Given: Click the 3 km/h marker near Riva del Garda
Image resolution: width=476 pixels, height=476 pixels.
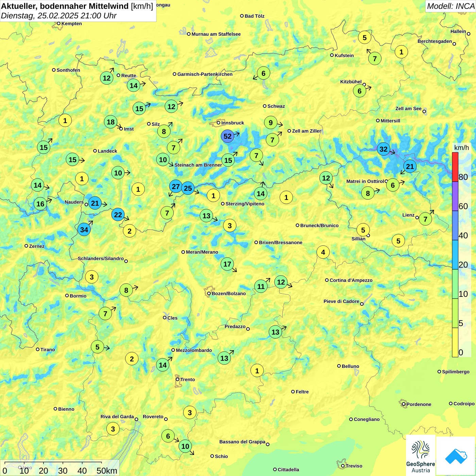Looking at the screenshot, I should (113, 429).
